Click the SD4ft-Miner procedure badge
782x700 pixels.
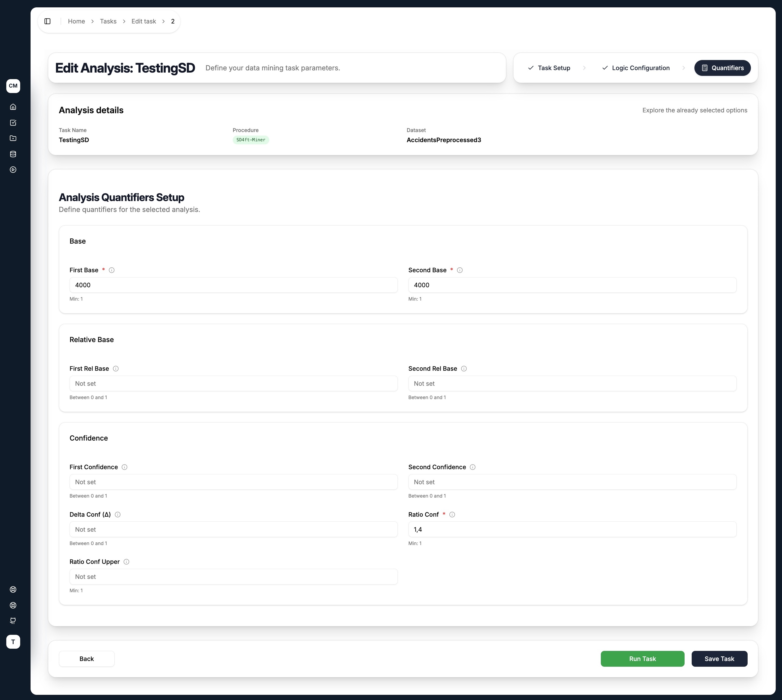(x=251, y=140)
